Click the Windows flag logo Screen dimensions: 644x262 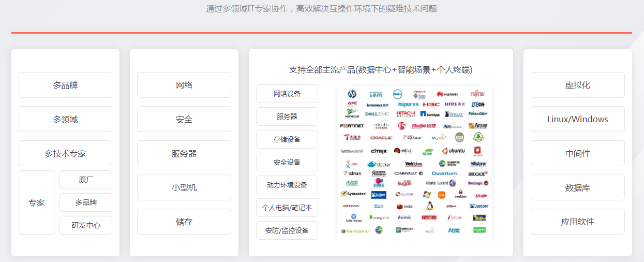pyautogui.click(x=427, y=195)
